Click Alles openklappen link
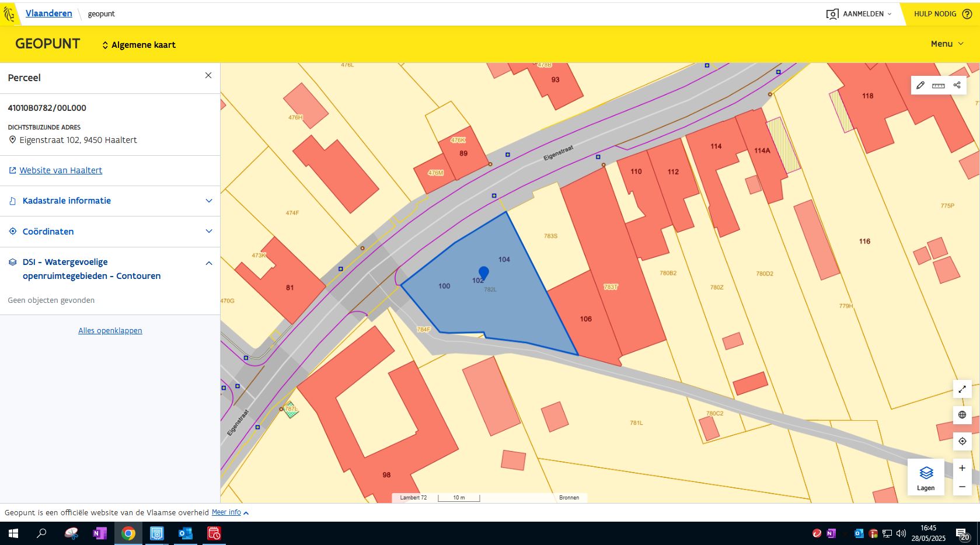This screenshot has height=545, width=980. point(110,331)
